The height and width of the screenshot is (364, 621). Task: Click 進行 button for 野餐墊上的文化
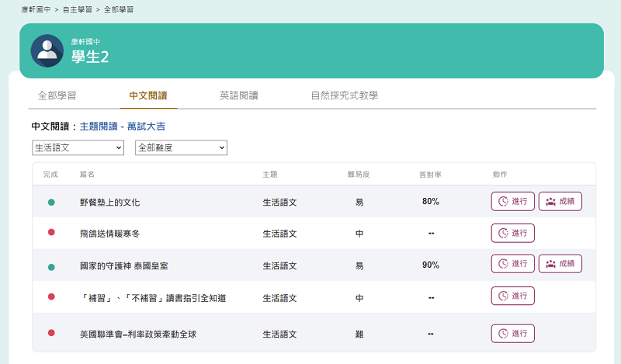click(x=512, y=201)
